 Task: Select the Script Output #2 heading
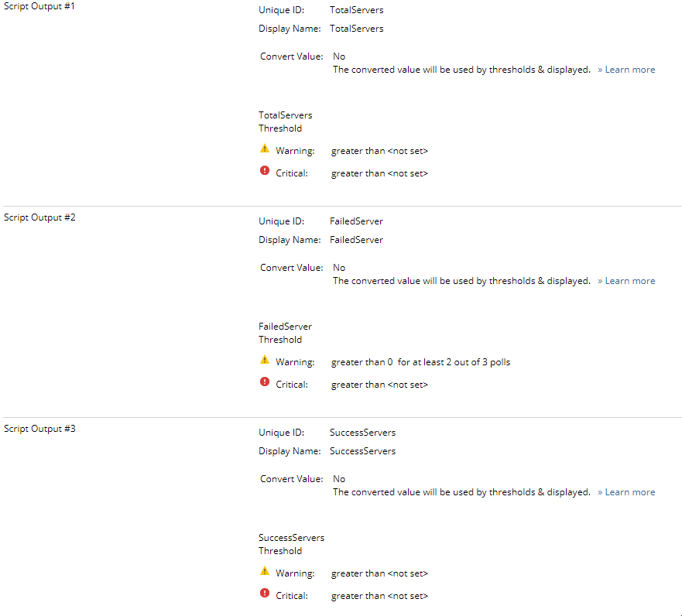click(x=39, y=217)
